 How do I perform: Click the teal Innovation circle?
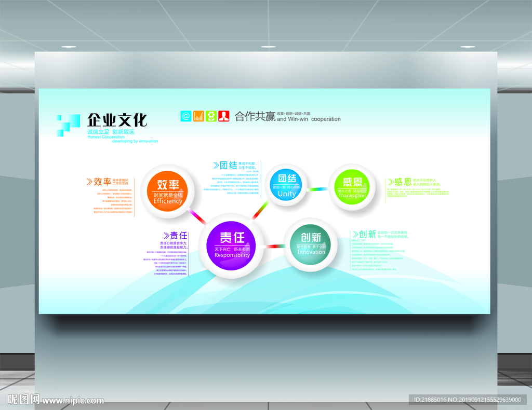[x=311, y=244]
